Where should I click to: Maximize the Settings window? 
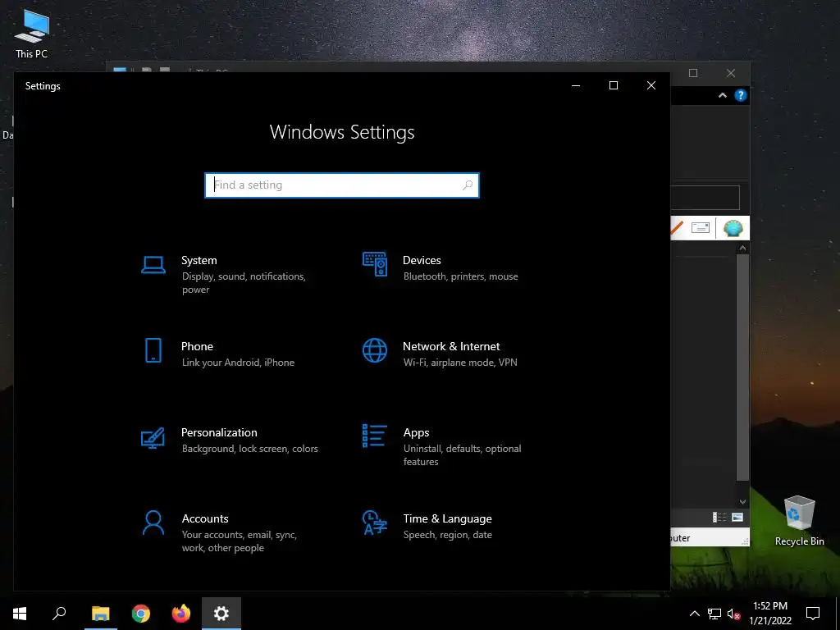[614, 85]
